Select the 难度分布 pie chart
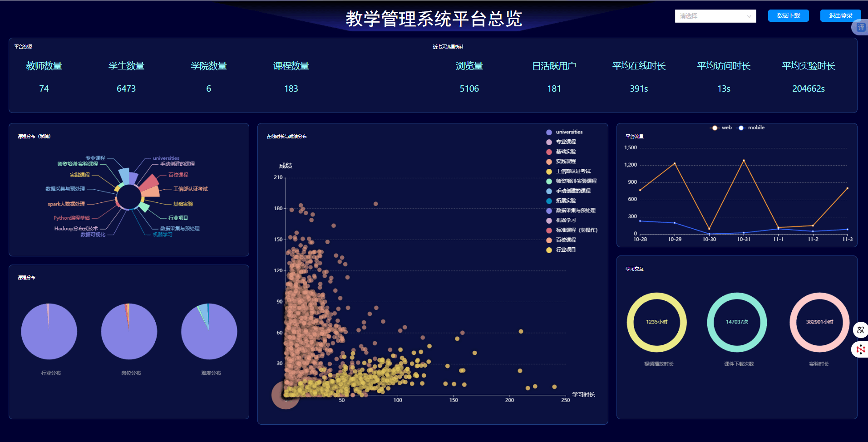 [x=209, y=332]
